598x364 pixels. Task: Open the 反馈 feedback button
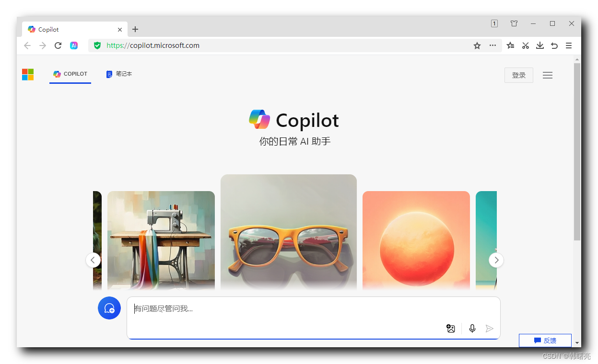point(545,341)
